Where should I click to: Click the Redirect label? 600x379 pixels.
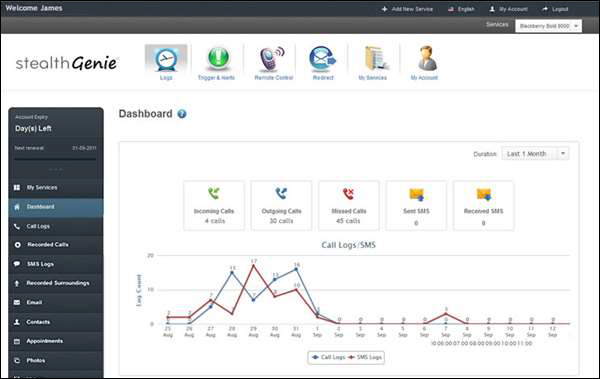323,78
